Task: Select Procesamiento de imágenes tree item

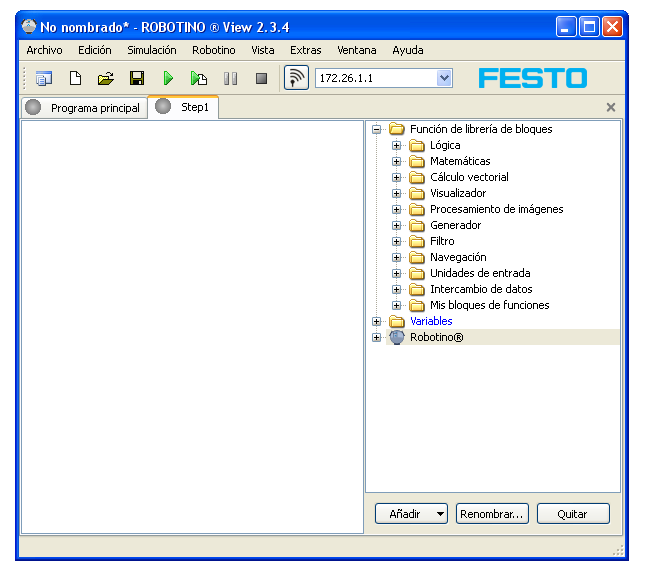Action: pyautogui.click(x=497, y=209)
